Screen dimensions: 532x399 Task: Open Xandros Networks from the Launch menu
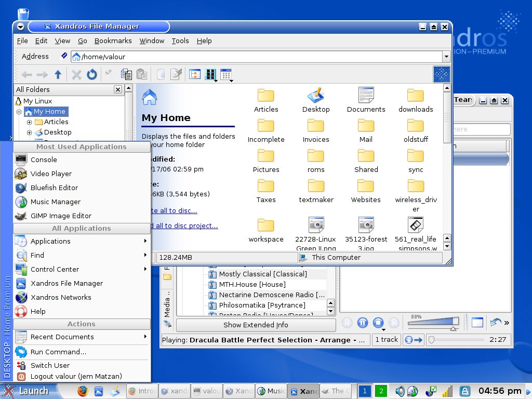point(82,298)
